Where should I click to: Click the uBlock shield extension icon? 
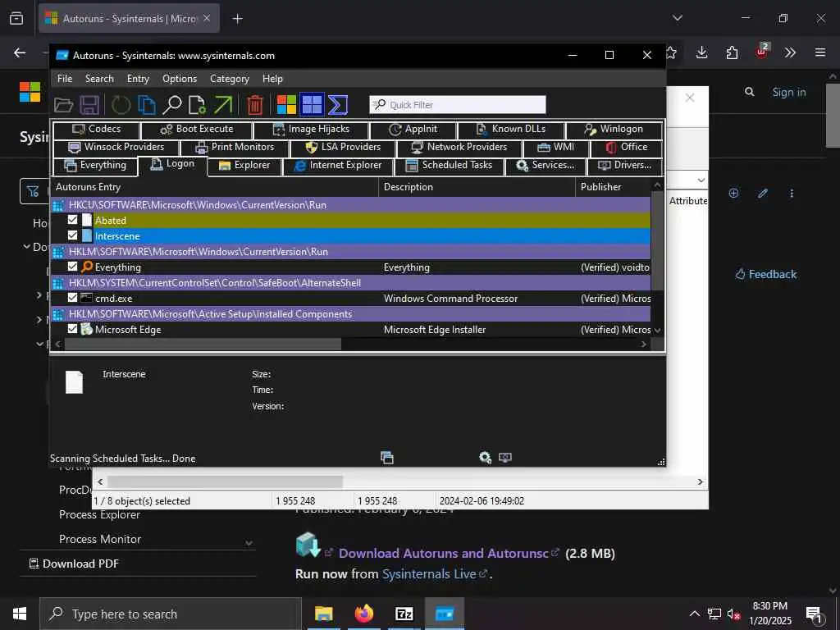(762, 52)
